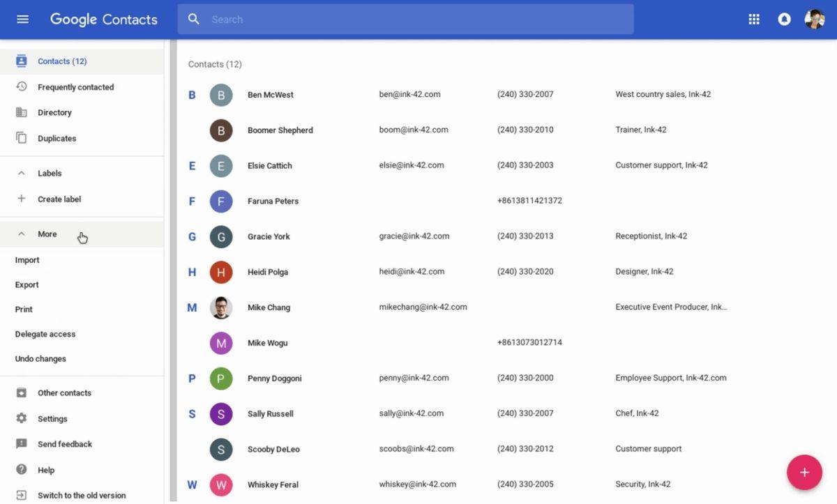Screen dimensions: 837x504
Task: Collapse the Labels section
Action: (22, 173)
